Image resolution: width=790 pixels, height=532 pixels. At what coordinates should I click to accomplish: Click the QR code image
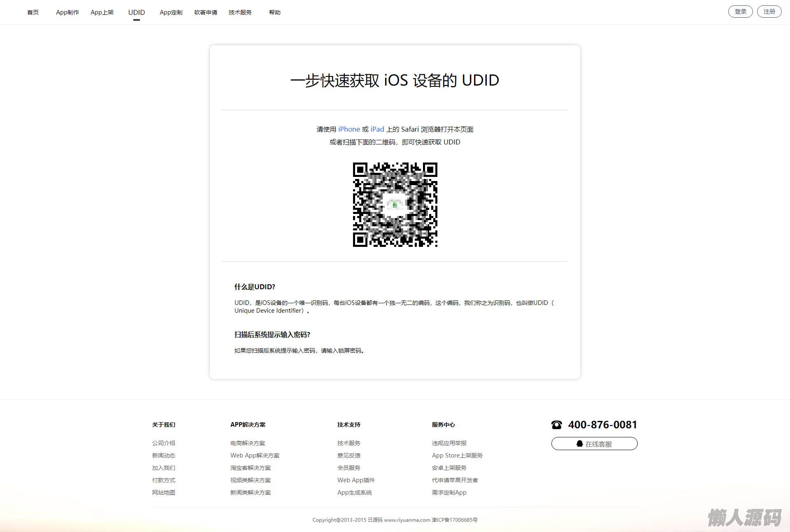[x=395, y=204]
